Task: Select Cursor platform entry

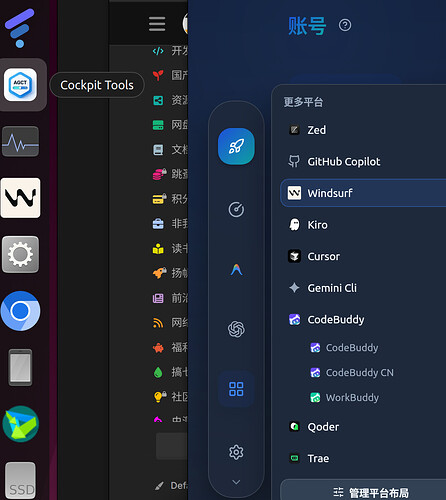Action: pyautogui.click(x=363, y=256)
